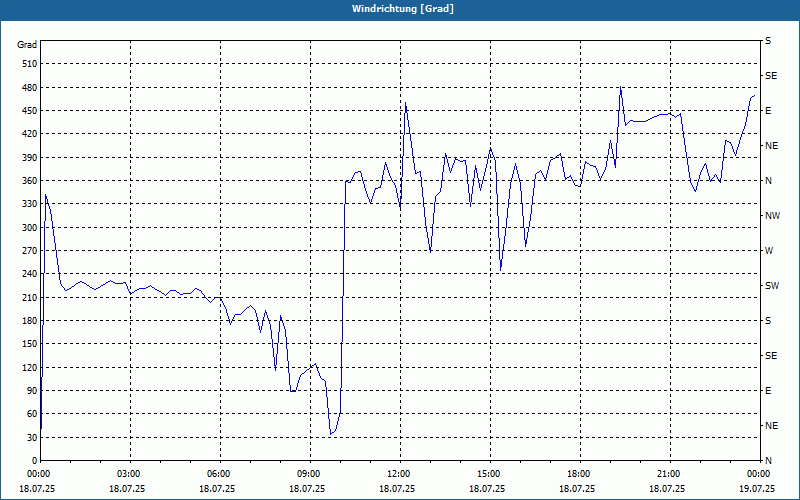800x500 pixels.
Task: Click the 90 degree axis label
Action: [32, 391]
